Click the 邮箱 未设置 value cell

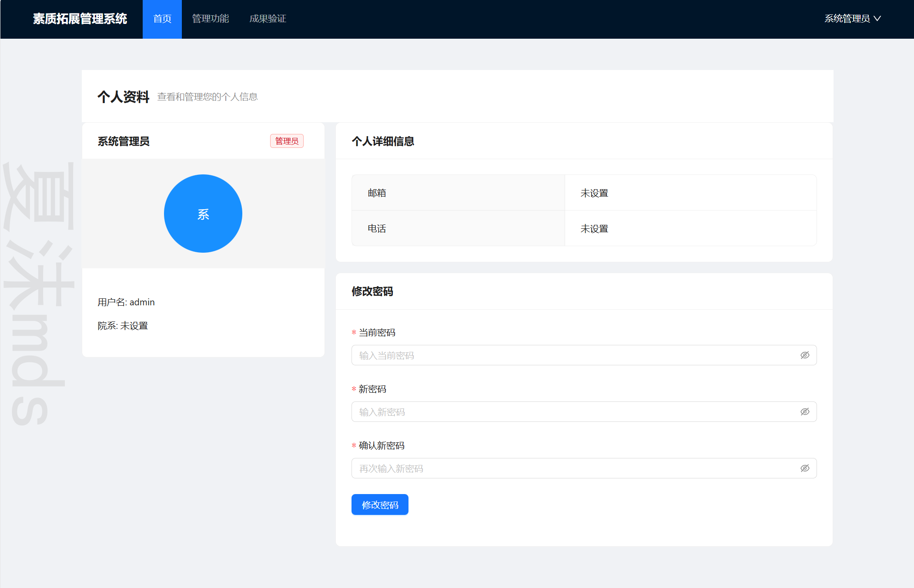point(594,193)
